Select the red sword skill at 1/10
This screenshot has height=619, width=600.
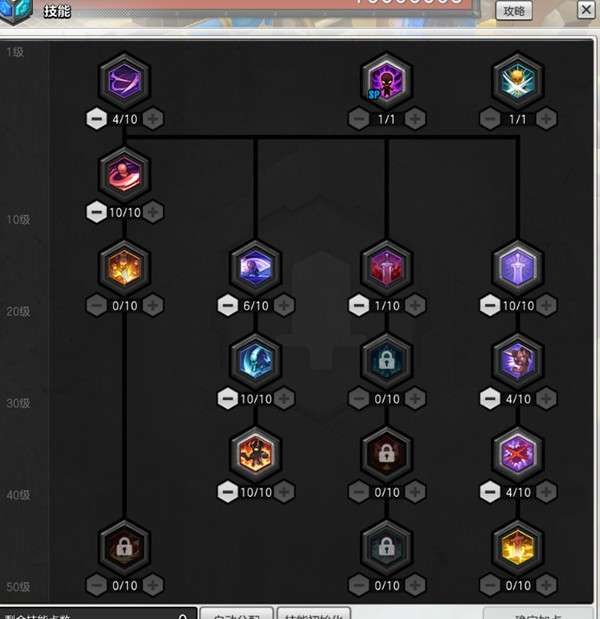(386, 266)
